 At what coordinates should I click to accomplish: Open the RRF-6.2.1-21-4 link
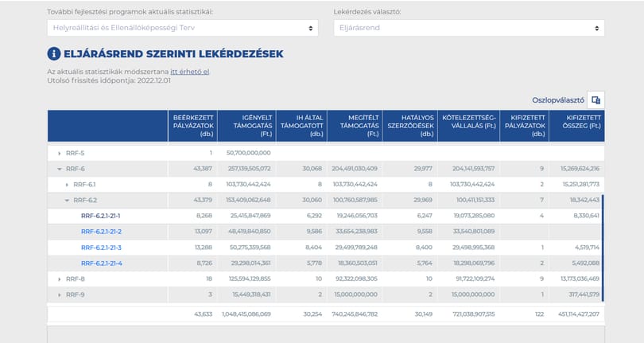(102, 263)
